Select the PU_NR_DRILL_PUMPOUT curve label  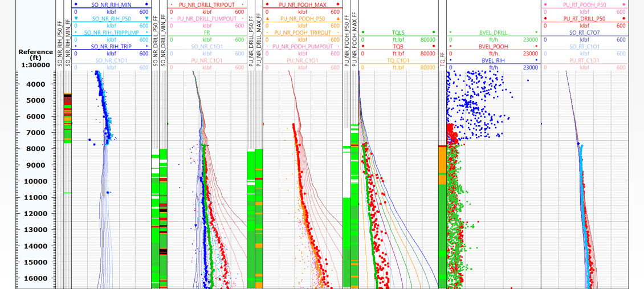pyautogui.click(x=206, y=18)
